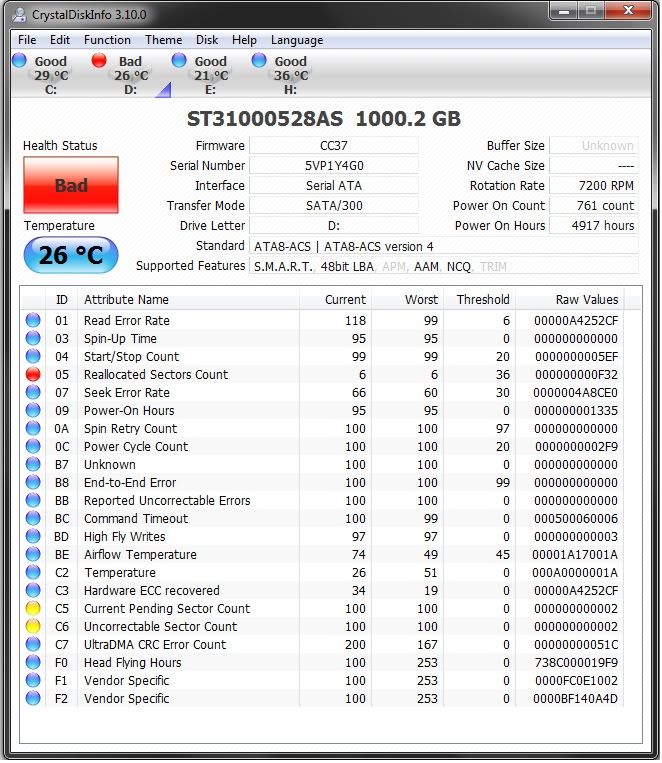Click yellow orb for Uncorrectable Sector Count
The width and height of the screenshot is (662, 763).
click(34, 627)
